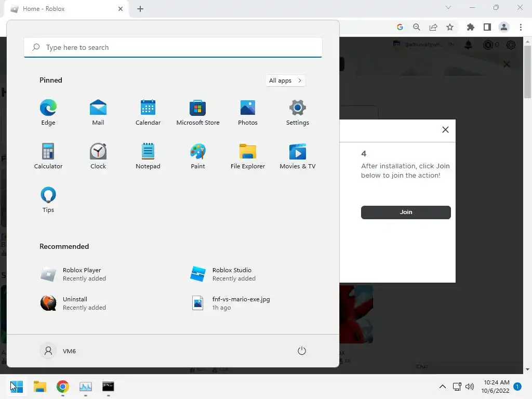
Task: Switch to Chrome on the taskbar
Action: [x=63, y=387]
